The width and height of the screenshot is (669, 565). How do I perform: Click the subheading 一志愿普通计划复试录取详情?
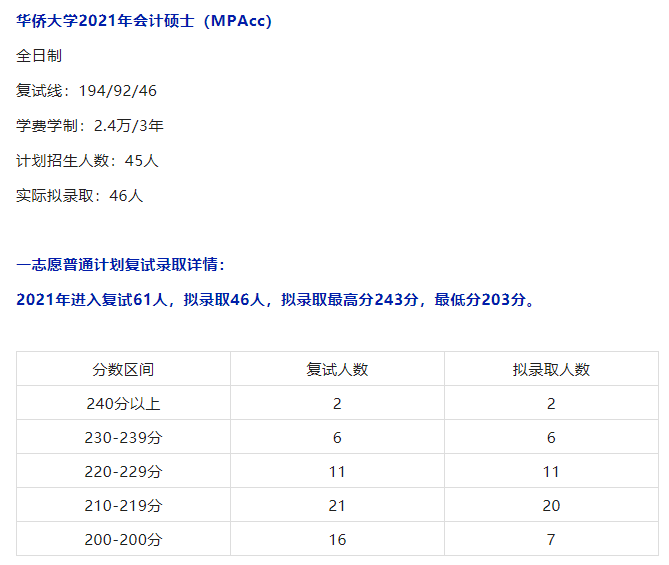[x=120, y=265]
